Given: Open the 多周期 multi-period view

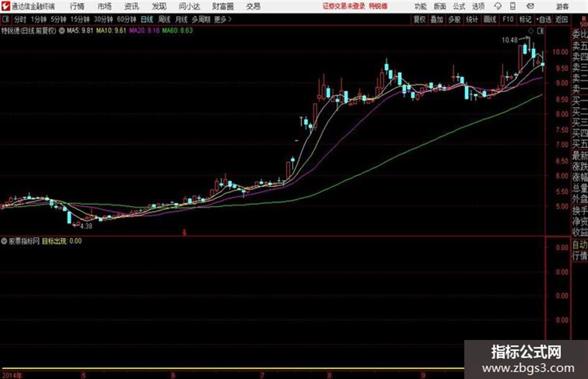Looking at the screenshot, I should 201,19.
